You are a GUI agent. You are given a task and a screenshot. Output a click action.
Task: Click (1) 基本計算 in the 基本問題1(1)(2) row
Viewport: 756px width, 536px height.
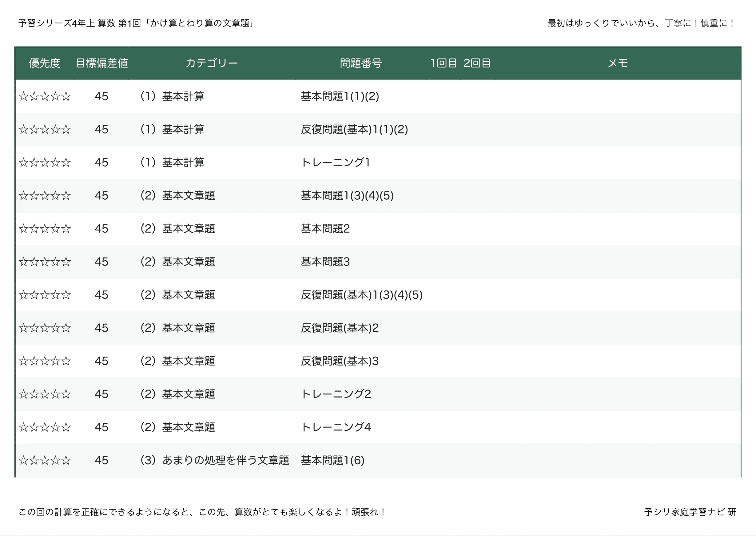click(172, 96)
